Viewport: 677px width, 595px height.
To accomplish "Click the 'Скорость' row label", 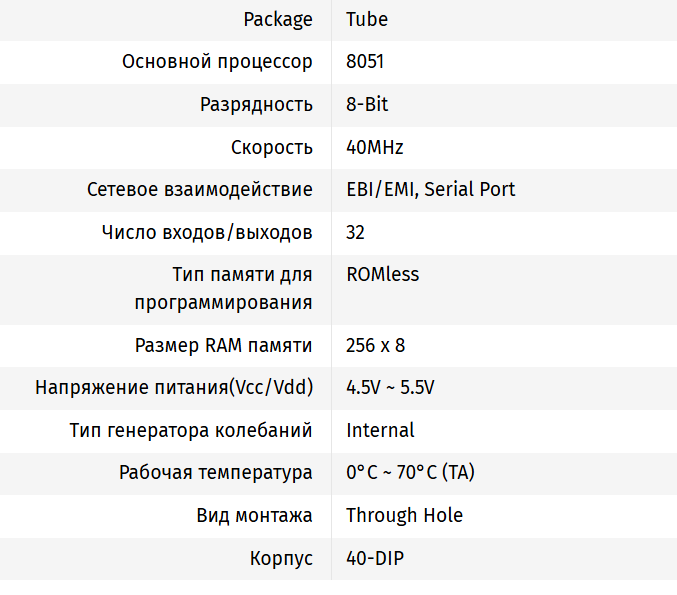I will (272, 147).
